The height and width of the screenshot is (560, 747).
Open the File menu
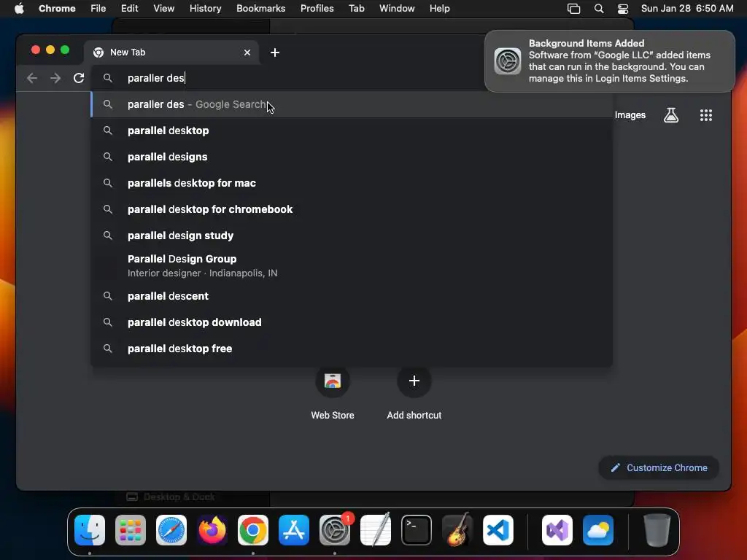point(98,9)
